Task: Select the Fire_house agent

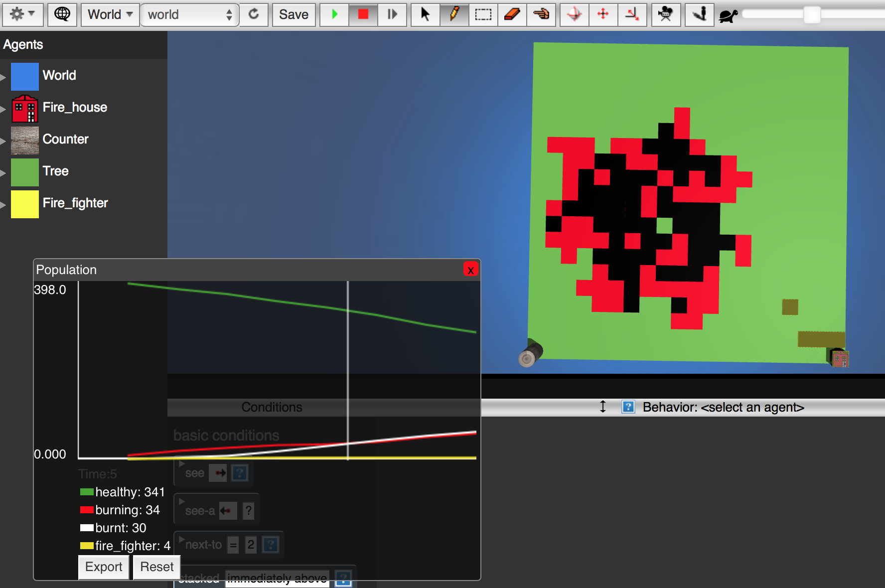Action: (x=75, y=107)
